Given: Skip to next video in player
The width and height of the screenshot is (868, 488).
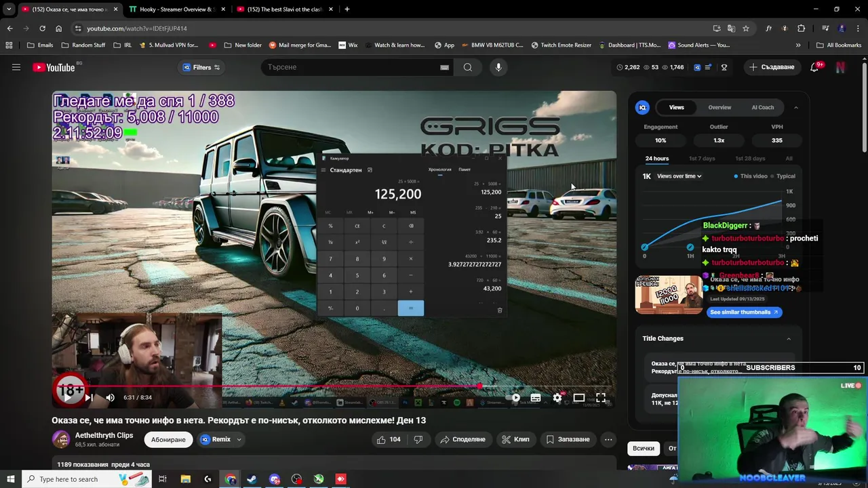Looking at the screenshot, I should click(x=89, y=398).
